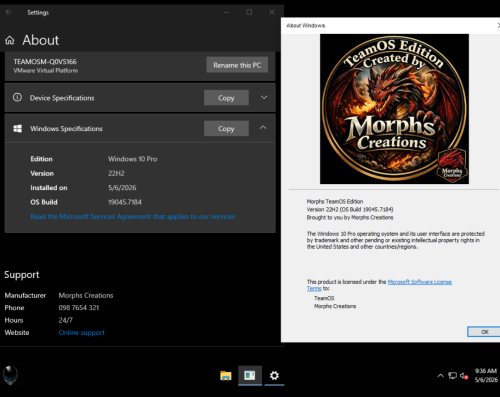Open the Microsoft Software License Terms link

click(420, 282)
